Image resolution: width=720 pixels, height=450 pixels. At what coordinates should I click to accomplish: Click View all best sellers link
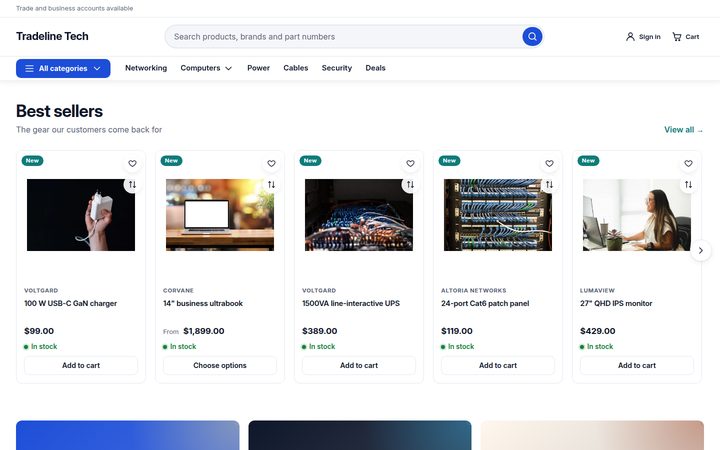[x=683, y=130]
